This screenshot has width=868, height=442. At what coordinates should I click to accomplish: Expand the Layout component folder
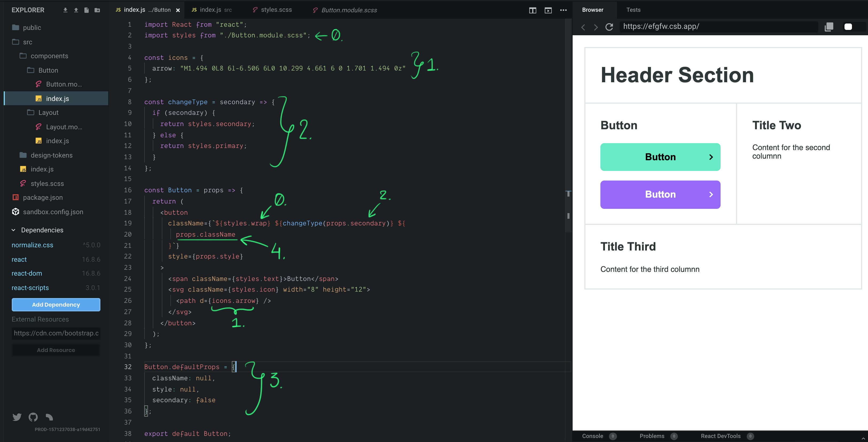48,112
